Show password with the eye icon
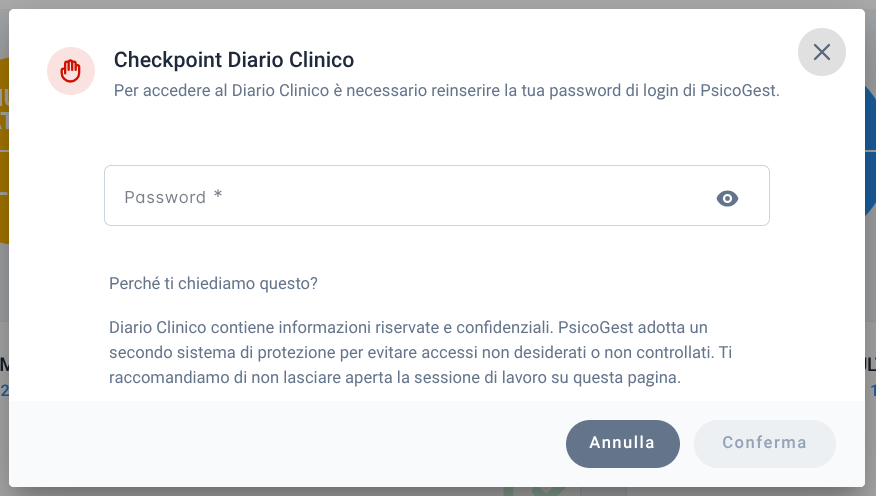 coord(727,198)
